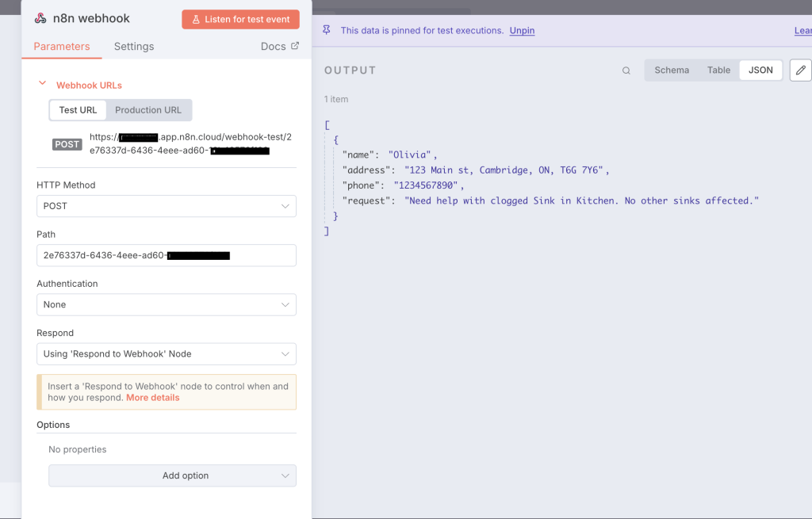Switch to the Settings tab
Image resolution: width=812 pixels, height=519 pixels.
coord(133,47)
